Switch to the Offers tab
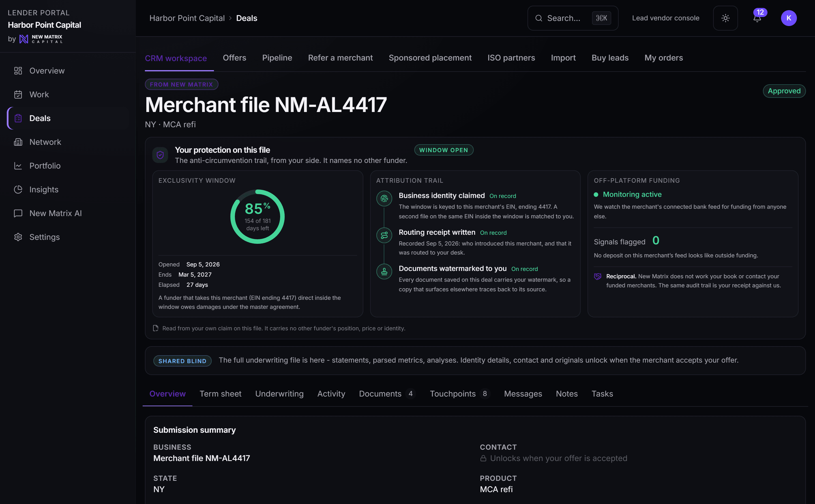This screenshot has width=815, height=504. pos(234,58)
